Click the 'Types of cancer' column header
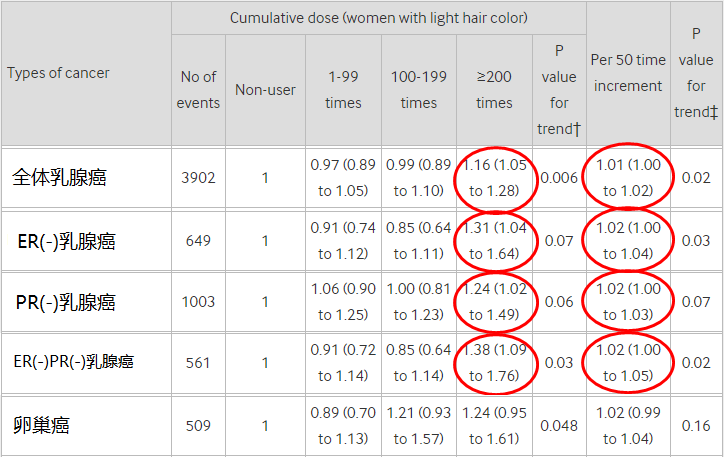This screenshot has width=724, height=457. [x=59, y=73]
